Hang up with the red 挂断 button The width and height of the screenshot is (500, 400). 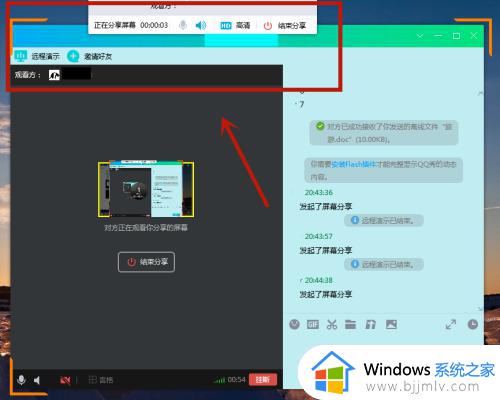pos(263,379)
